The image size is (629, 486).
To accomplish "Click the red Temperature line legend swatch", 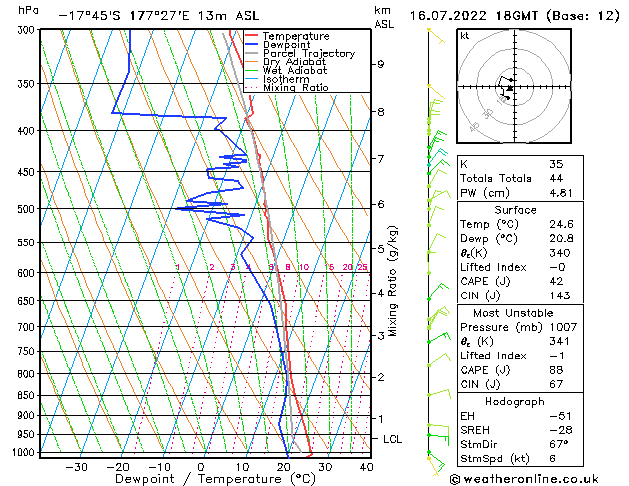I will coord(251,37).
